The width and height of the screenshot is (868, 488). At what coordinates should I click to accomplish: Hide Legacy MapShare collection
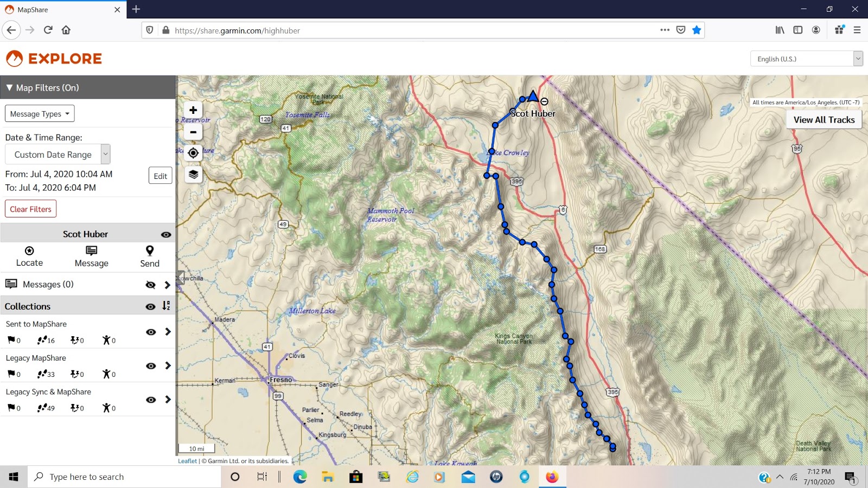click(151, 366)
